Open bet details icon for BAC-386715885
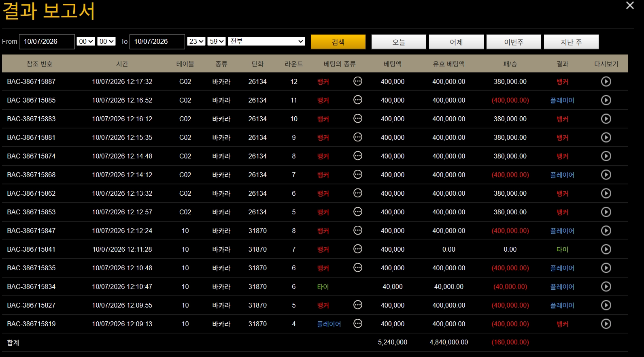644x357 pixels. [x=358, y=100]
